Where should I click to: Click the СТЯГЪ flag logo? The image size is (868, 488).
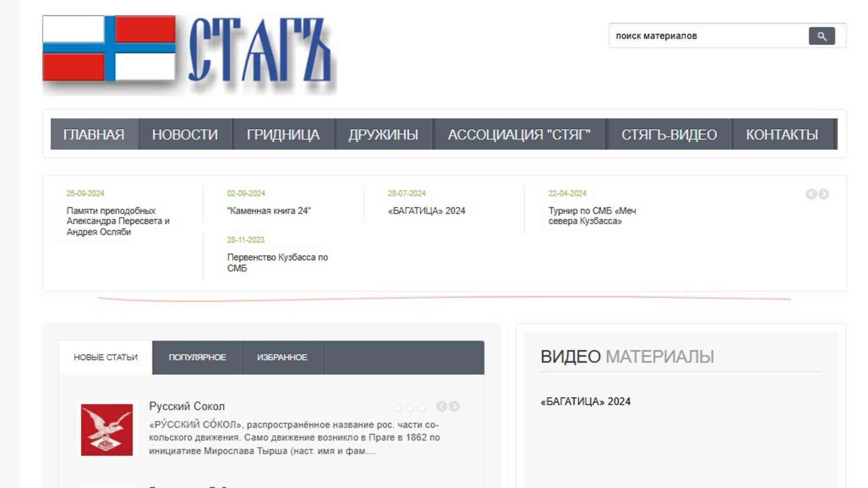point(189,54)
